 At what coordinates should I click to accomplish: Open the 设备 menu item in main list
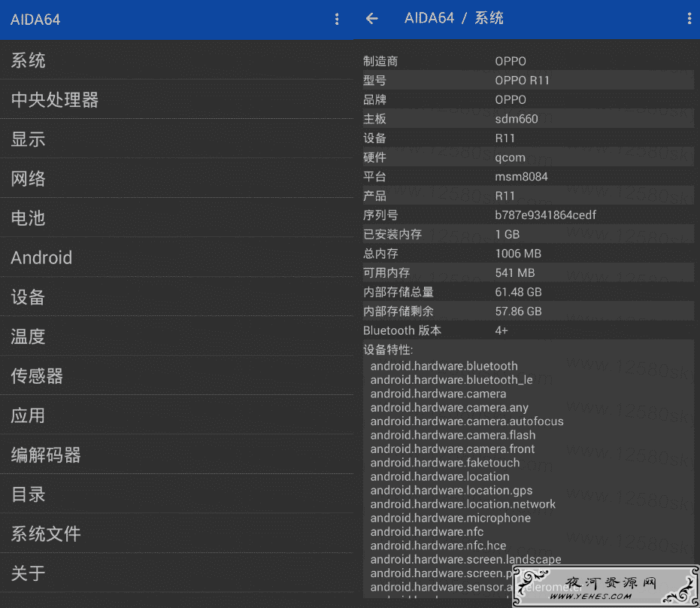click(177, 297)
